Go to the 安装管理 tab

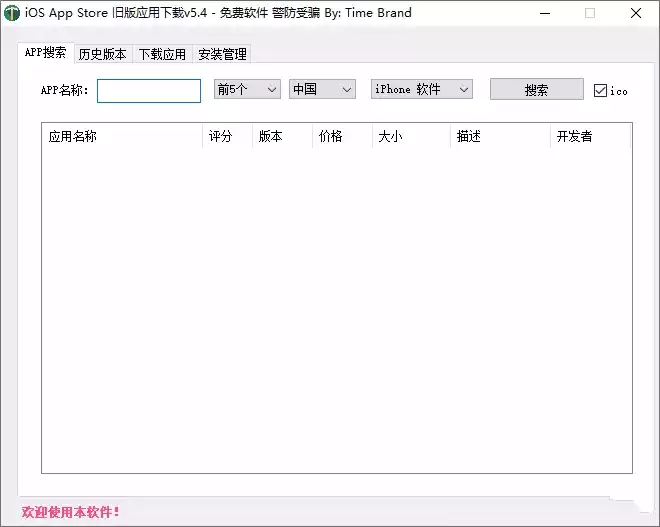(x=222, y=54)
